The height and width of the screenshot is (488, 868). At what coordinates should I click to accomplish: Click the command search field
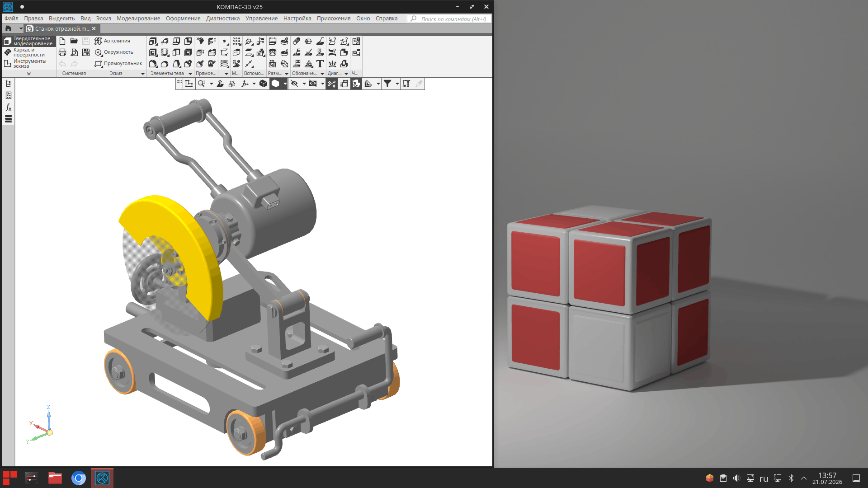[x=449, y=19]
